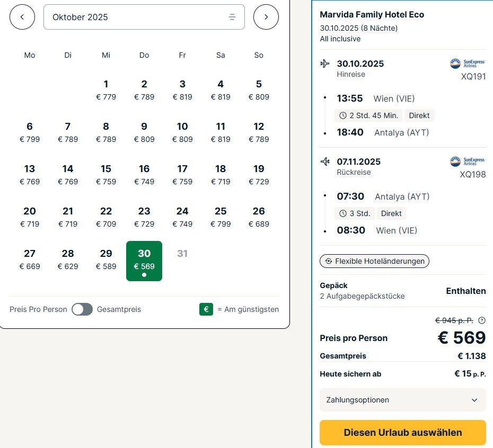This screenshot has width=493, height=448.
Task: Select October 21 priced € 719
Action: [68, 218]
